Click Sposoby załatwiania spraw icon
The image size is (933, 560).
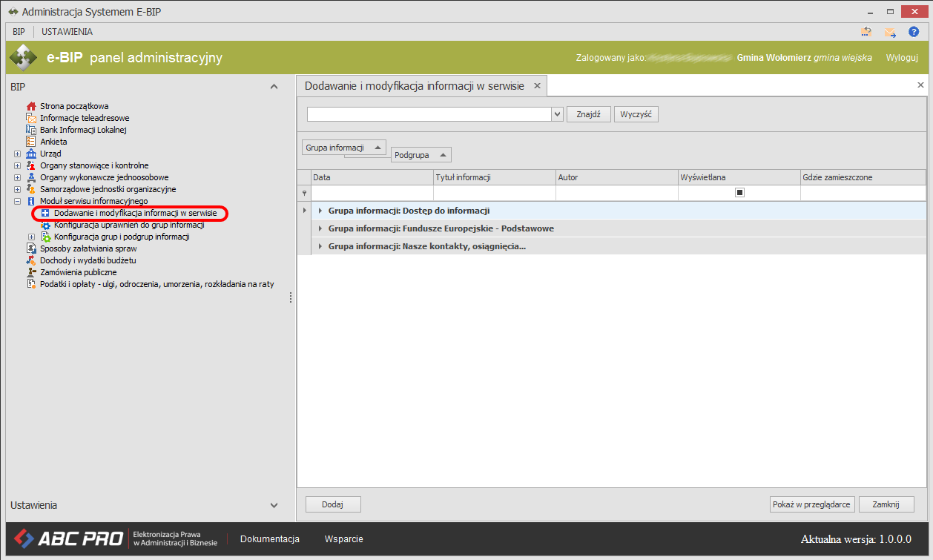[31, 248]
